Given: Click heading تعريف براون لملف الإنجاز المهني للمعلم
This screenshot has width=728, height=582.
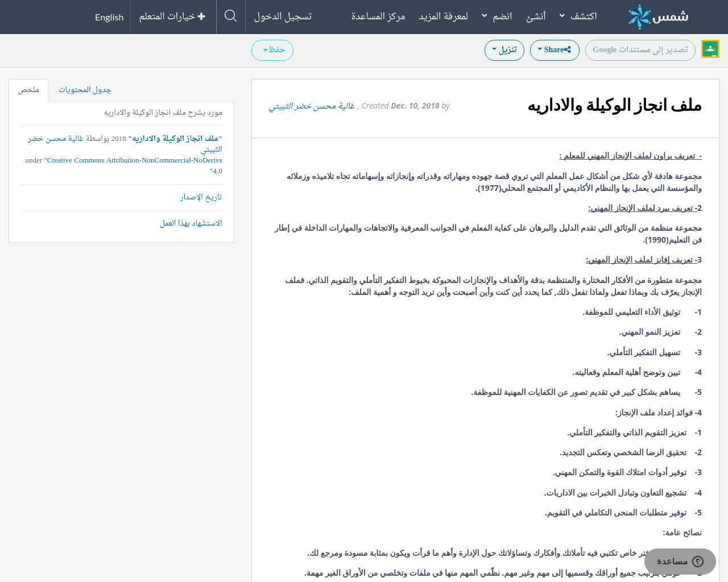Looking at the screenshot, I should click(x=630, y=156).
